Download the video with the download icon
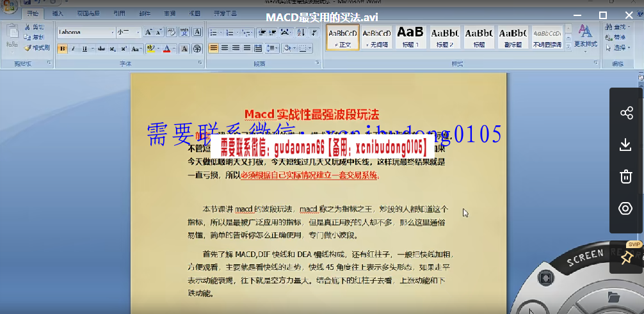 (x=625, y=145)
